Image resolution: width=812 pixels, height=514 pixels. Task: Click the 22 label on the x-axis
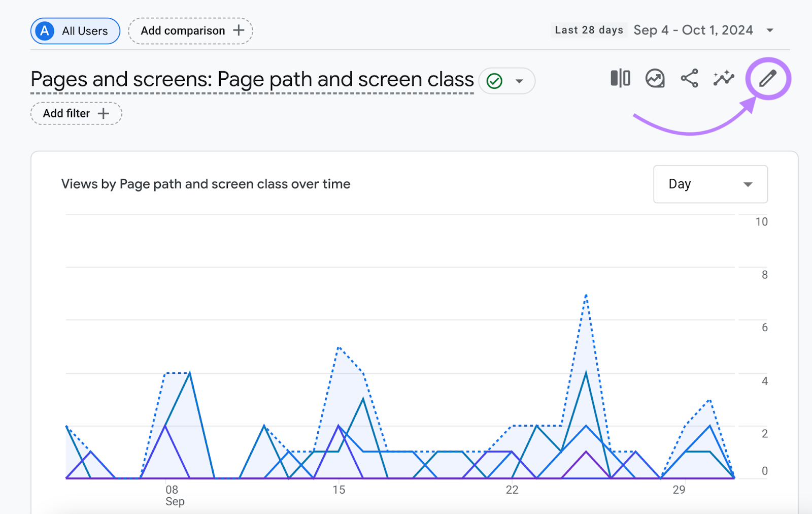[x=512, y=490]
